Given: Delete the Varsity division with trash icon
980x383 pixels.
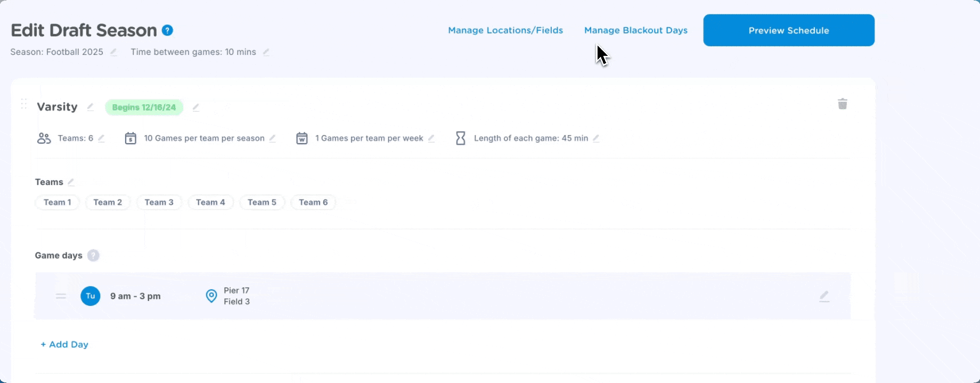Looking at the screenshot, I should tap(843, 104).
